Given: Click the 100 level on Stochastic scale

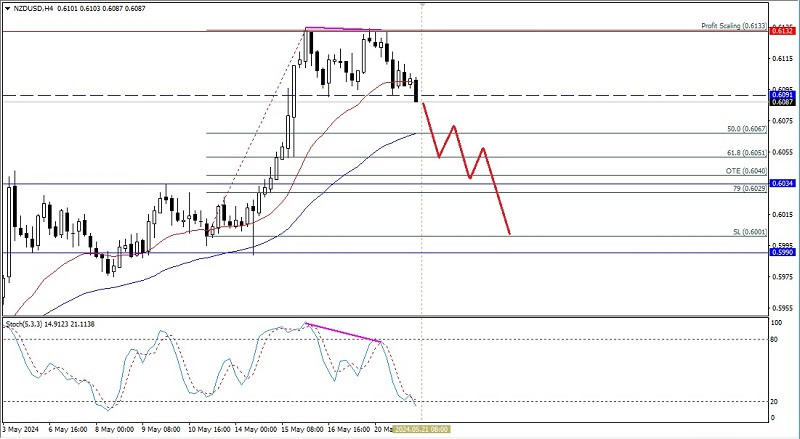Looking at the screenshot, I should pyautogui.click(x=776, y=323).
